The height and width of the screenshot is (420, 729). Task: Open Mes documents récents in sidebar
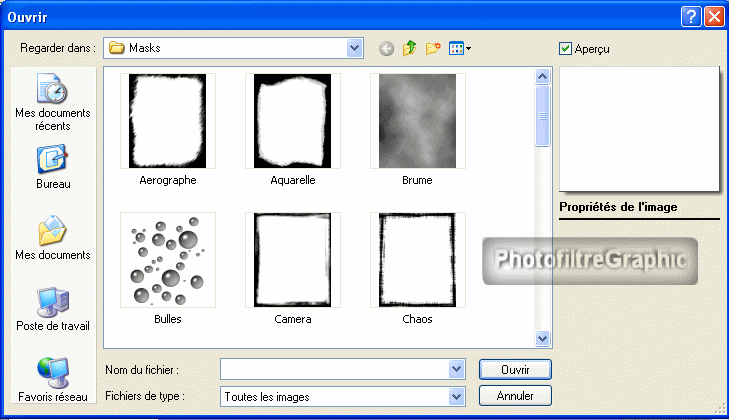tap(51, 103)
